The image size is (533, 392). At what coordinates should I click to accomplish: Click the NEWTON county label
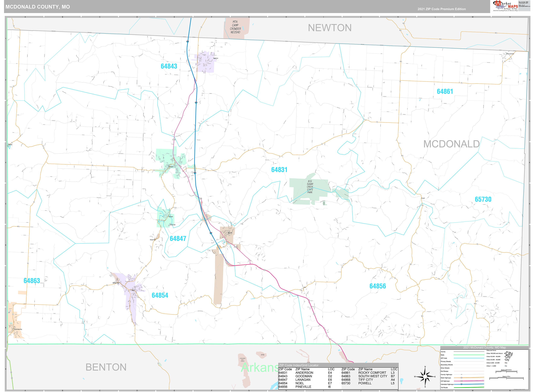(330, 28)
